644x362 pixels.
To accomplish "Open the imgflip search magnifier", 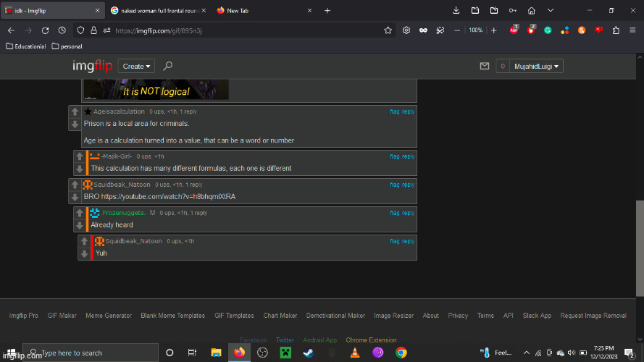I will click(x=167, y=66).
